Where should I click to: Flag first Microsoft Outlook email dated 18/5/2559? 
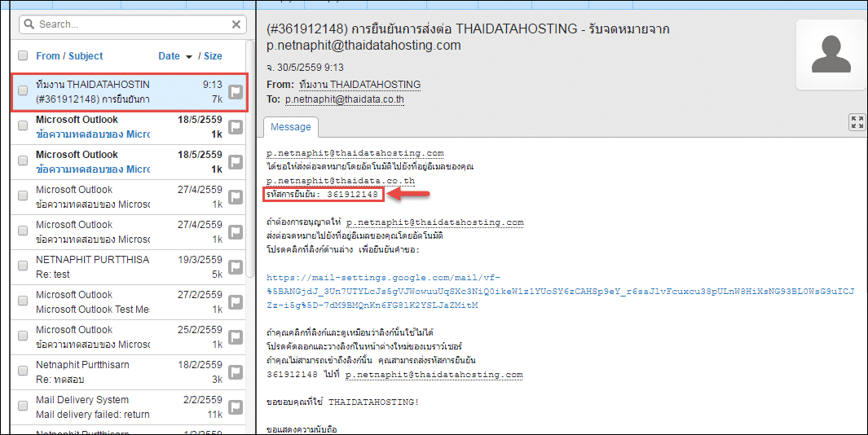(x=236, y=127)
